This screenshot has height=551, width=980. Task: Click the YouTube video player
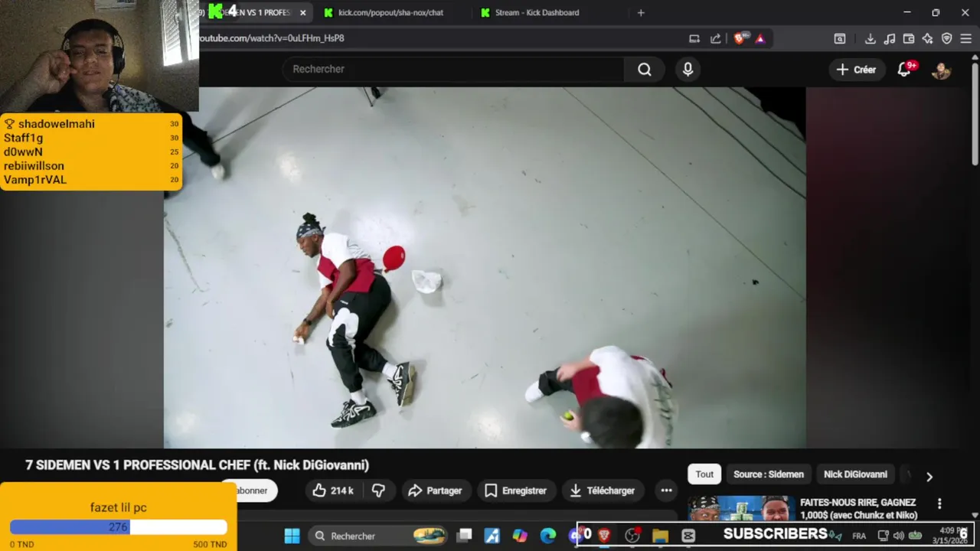pos(485,267)
